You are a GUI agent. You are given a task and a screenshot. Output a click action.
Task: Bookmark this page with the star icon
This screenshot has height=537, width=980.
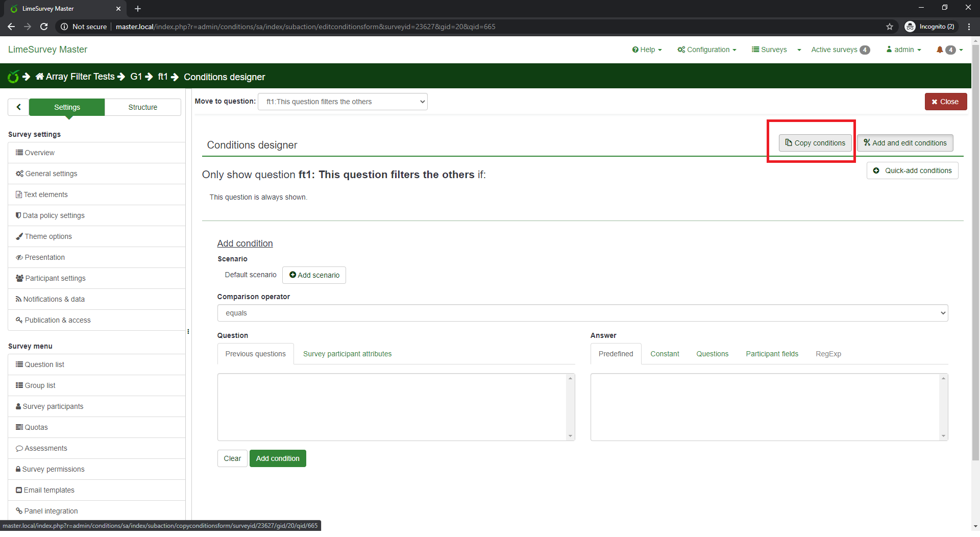coord(890,27)
